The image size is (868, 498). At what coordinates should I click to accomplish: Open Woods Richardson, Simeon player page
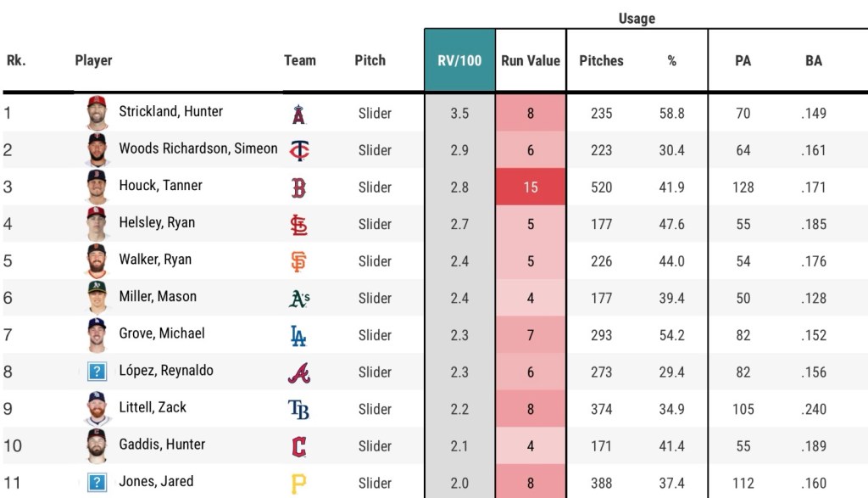[x=198, y=148]
